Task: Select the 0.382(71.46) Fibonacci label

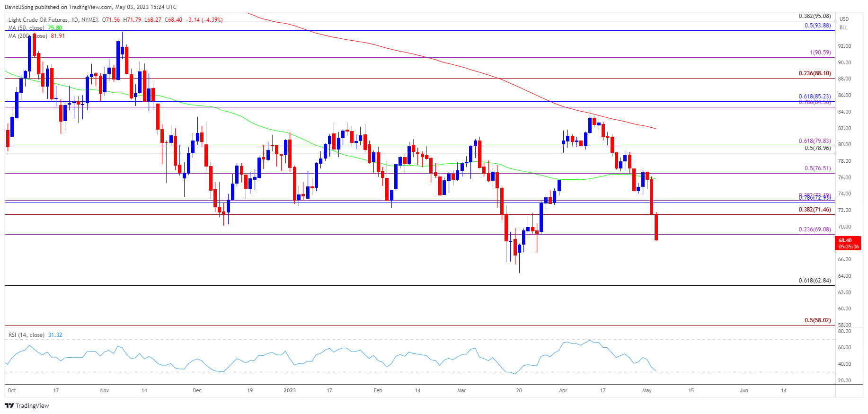Action: click(x=815, y=210)
